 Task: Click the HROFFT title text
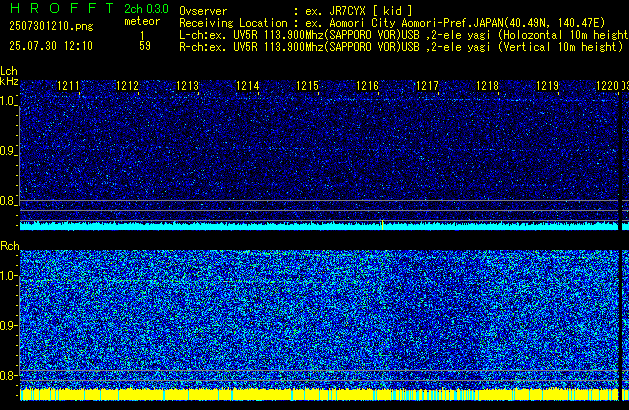[62, 8]
